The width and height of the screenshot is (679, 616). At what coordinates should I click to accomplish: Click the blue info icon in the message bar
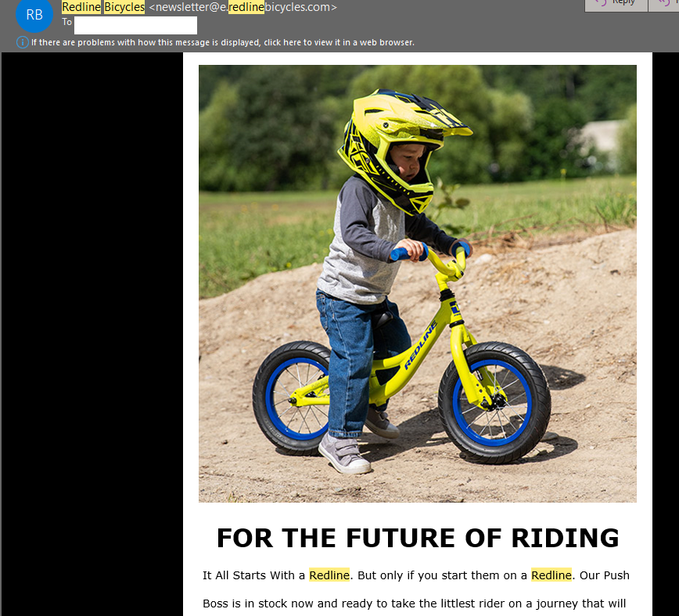pos(23,42)
